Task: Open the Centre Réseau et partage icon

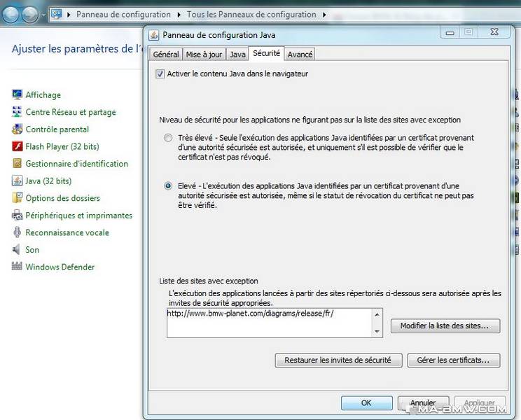Action: coord(17,112)
